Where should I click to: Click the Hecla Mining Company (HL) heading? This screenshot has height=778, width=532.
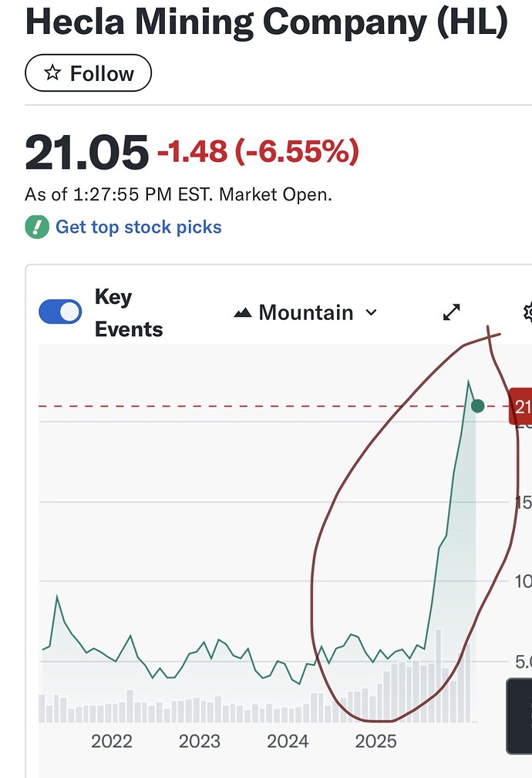pos(266,23)
